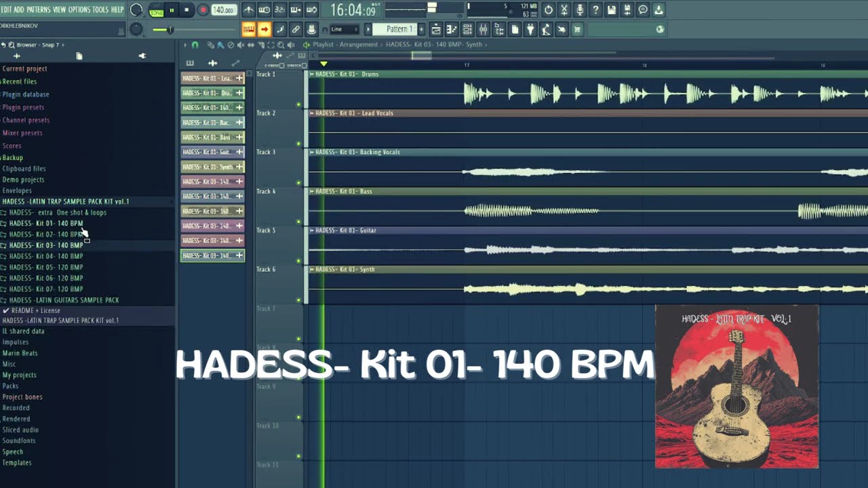The image size is (868, 488).
Task: Toggle the metronome icon
Action: tap(249, 10)
